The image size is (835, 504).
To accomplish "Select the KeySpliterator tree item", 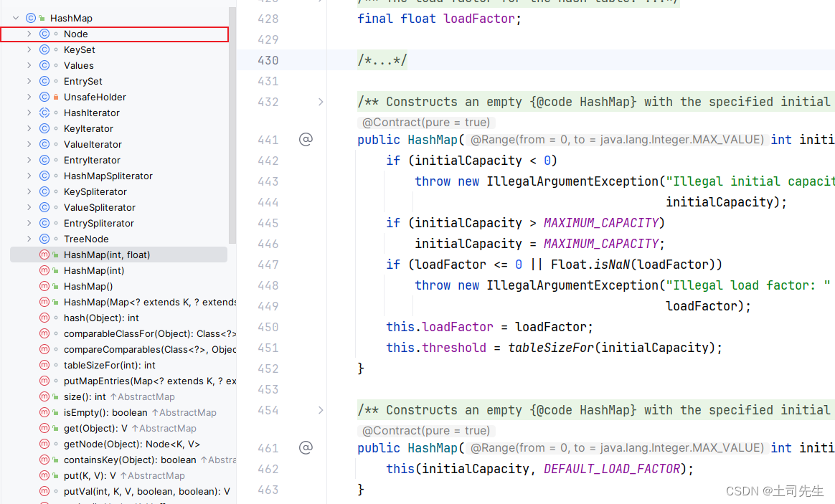I will click(95, 191).
